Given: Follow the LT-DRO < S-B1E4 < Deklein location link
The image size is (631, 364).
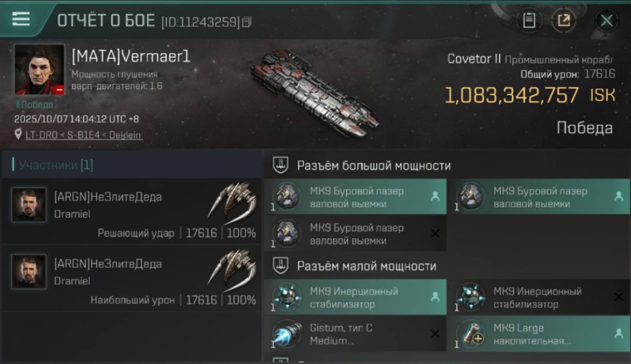Looking at the screenshot, I should tap(83, 135).
